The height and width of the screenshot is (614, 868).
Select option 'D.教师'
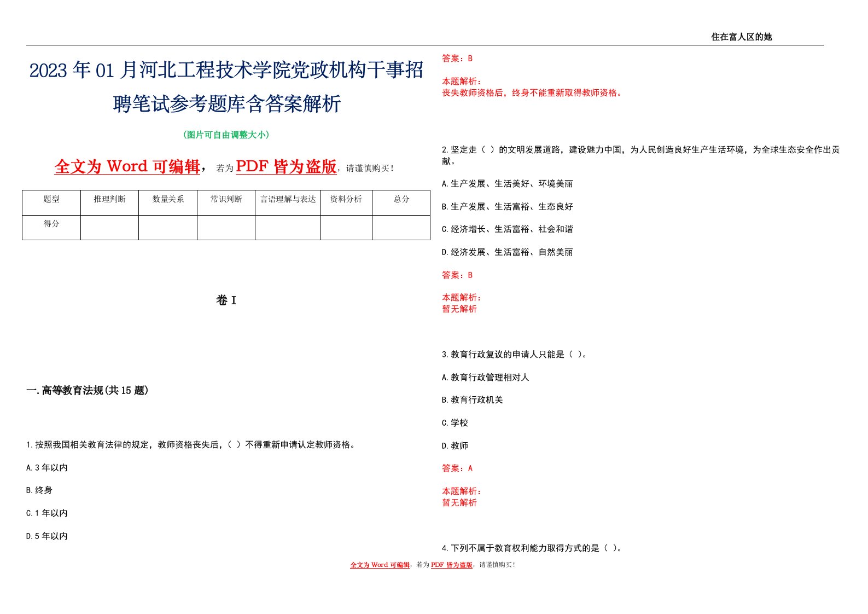click(x=455, y=446)
